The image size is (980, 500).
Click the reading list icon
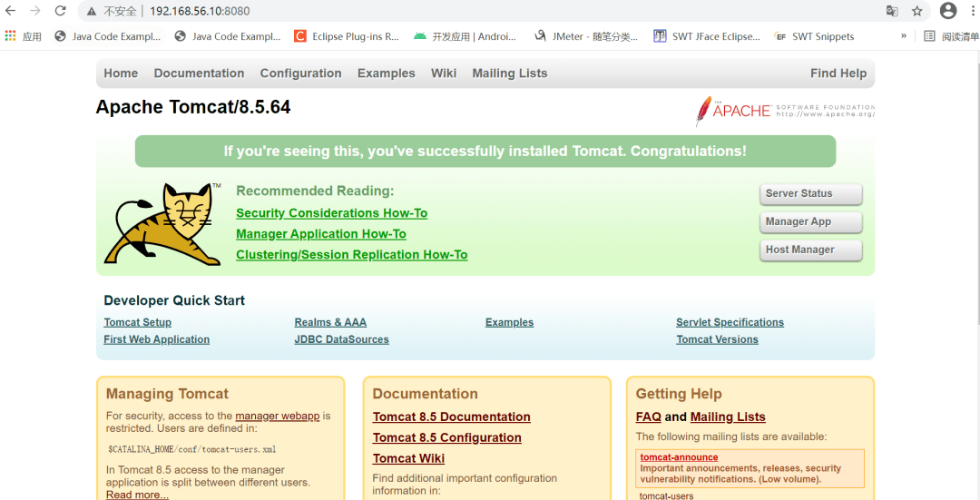[x=929, y=36]
